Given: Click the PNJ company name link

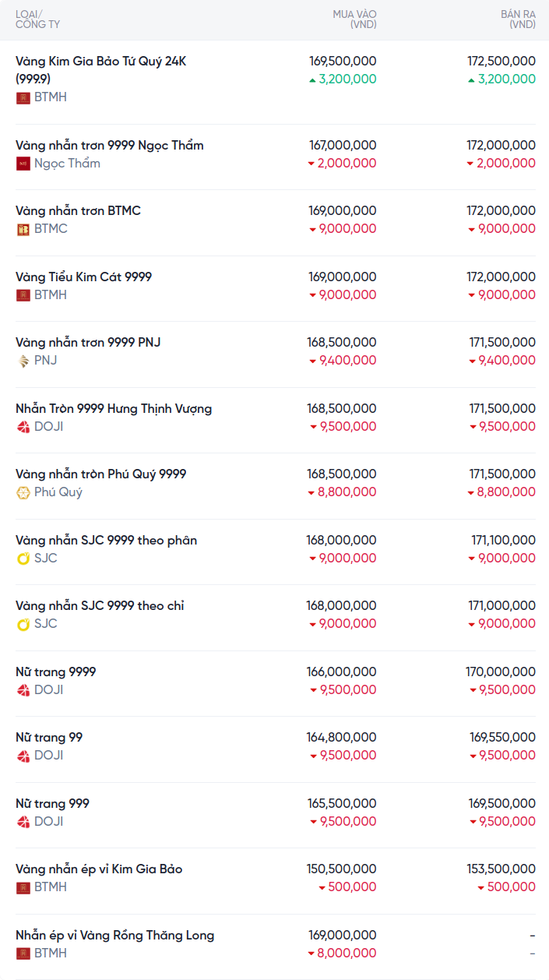Looking at the screenshot, I should (x=46, y=361).
